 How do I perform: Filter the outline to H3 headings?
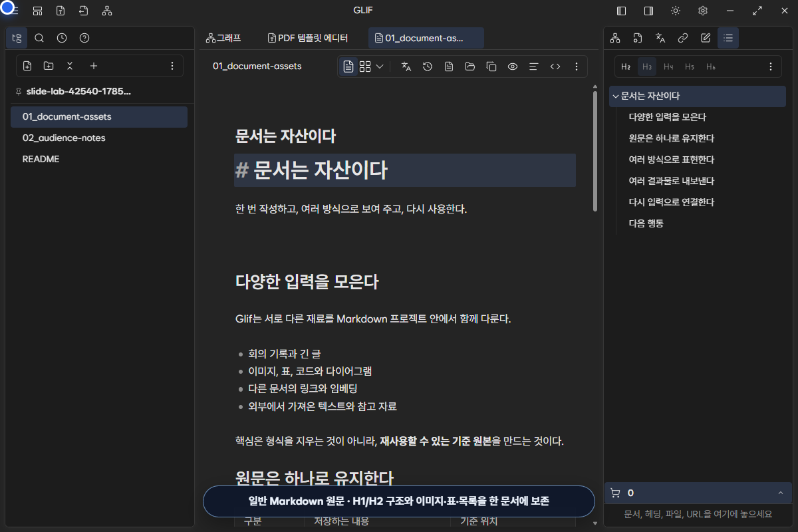(647, 66)
